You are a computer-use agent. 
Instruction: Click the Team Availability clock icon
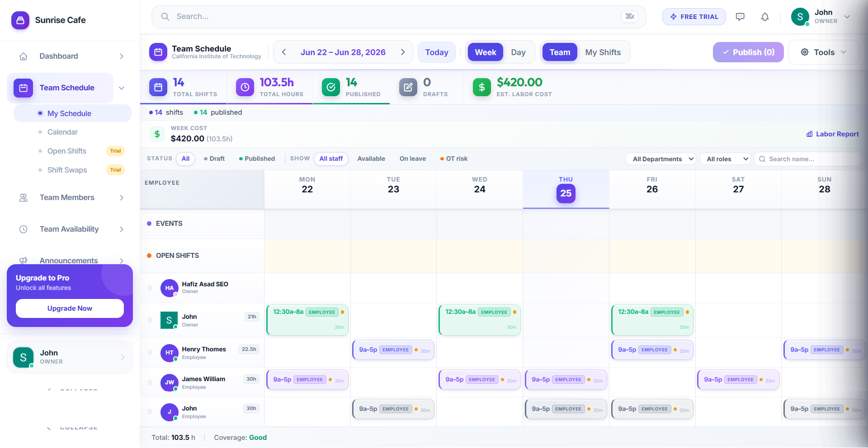click(x=24, y=229)
